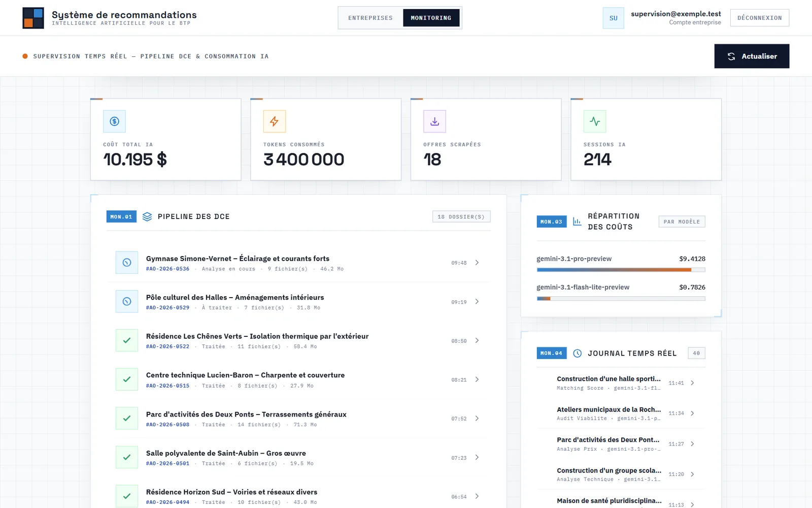Switch to the Entreprises tab
812x508 pixels.
370,18
